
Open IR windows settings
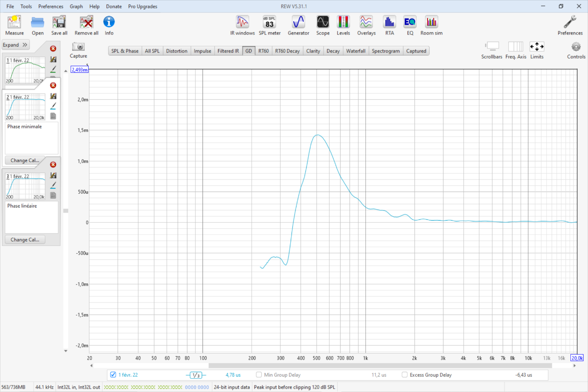click(x=242, y=25)
